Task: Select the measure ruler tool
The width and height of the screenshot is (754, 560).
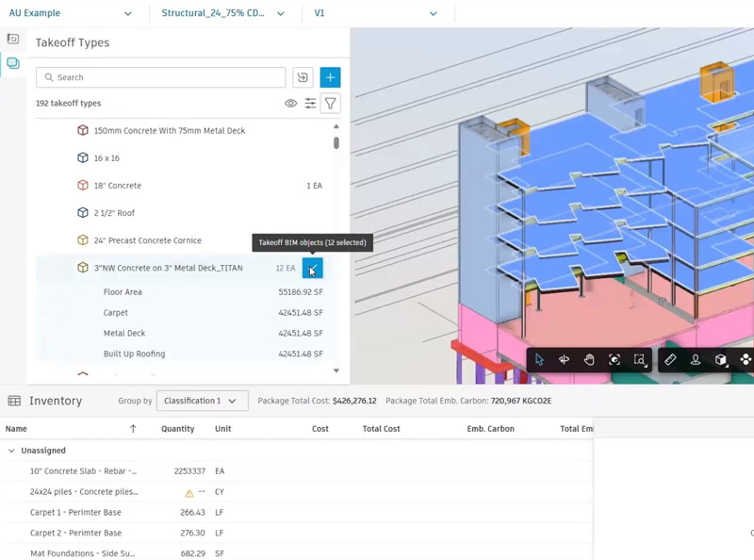Action: [670, 359]
